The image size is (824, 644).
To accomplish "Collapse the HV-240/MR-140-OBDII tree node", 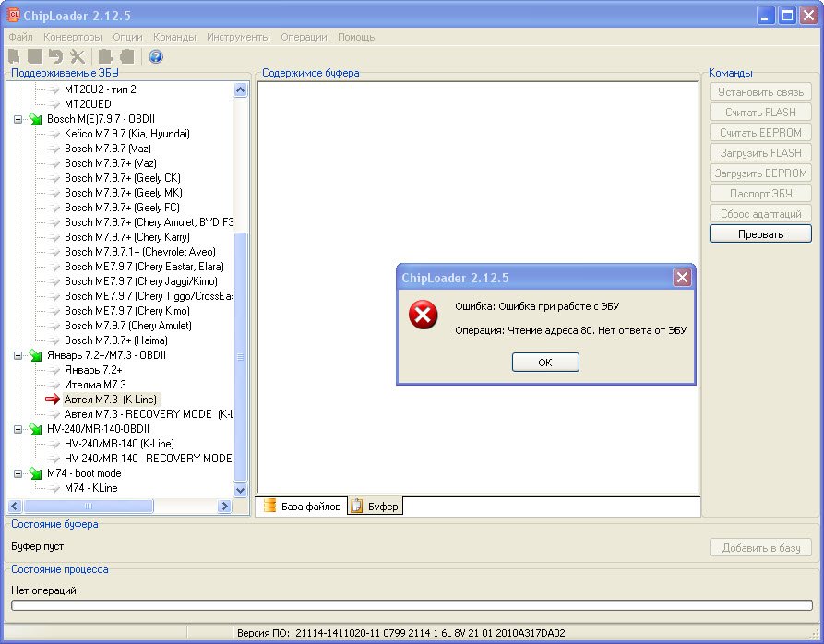I will pos(18,429).
